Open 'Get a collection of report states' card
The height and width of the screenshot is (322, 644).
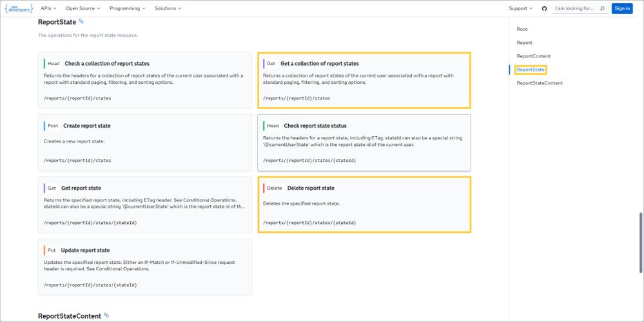pyautogui.click(x=364, y=80)
